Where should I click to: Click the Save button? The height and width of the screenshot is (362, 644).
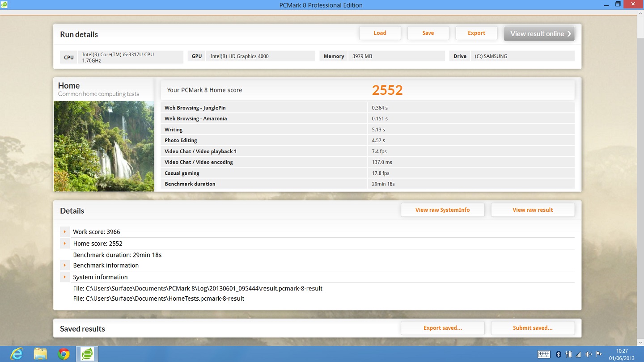pyautogui.click(x=428, y=33)
